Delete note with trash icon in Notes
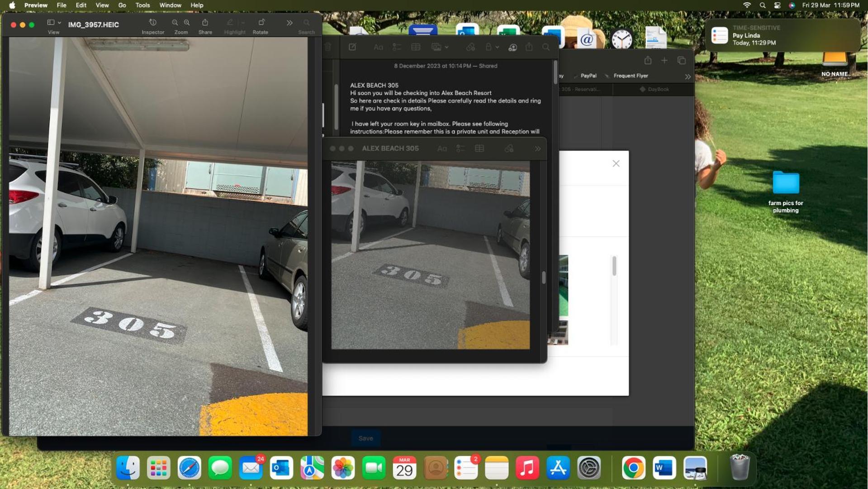The height and width of the screenshot is (489, 868). (328, 47)
